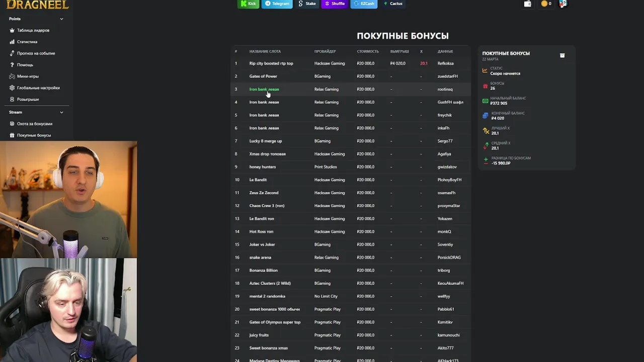Select the Joker vs Joker slot
Image resolution: width=644 pixels, height=362 pixels.
click(x=262, y=245)
